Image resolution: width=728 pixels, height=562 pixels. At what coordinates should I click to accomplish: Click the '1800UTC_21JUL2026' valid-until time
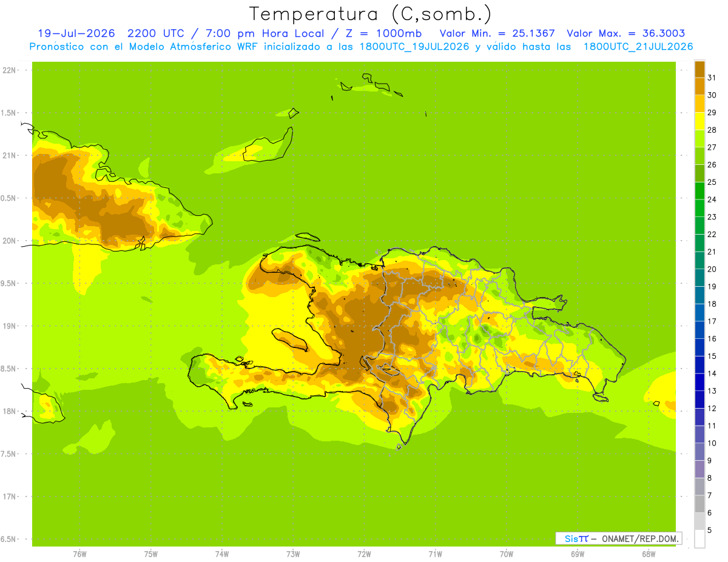pos(638,47)
